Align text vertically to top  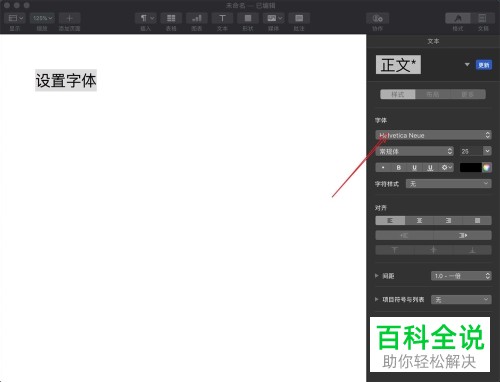[x=395, y=250]
